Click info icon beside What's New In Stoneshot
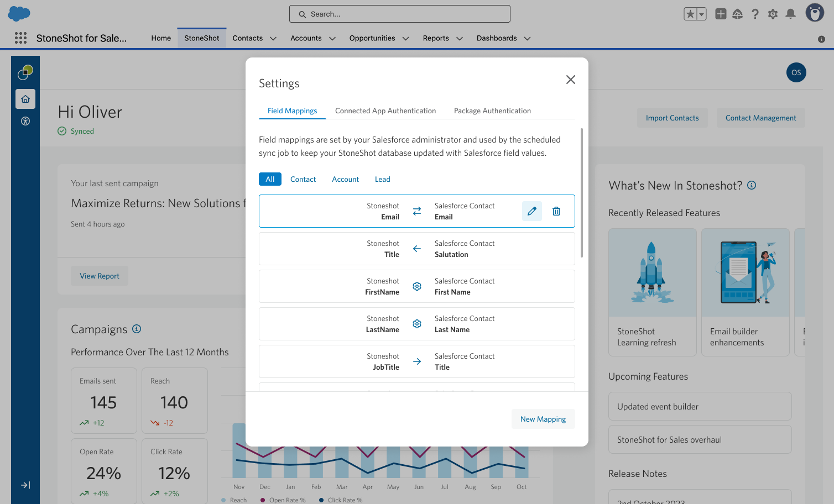 coord(752,185)
